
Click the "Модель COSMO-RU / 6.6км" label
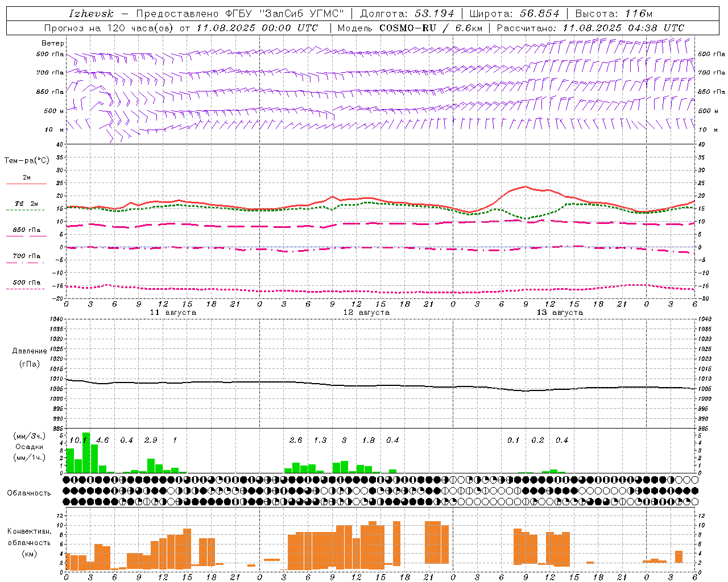pyautogui.click(x=410, y=28)
